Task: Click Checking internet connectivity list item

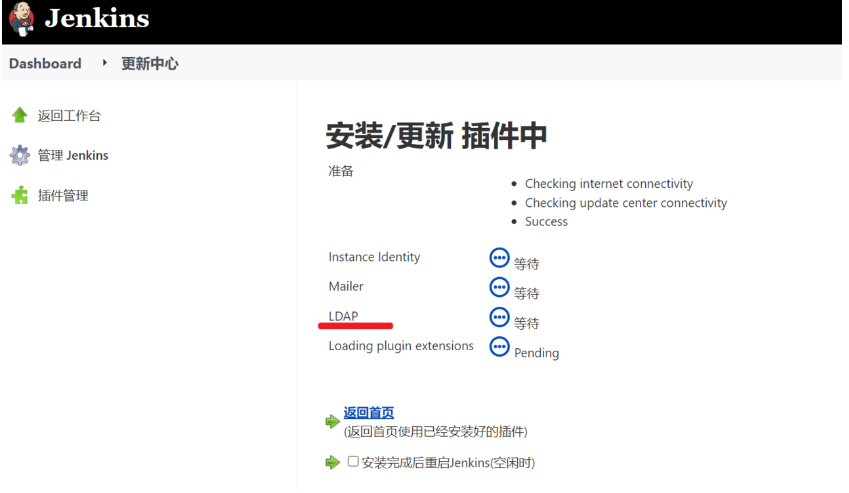Action: pyautogui.click(x=609, y=184)
